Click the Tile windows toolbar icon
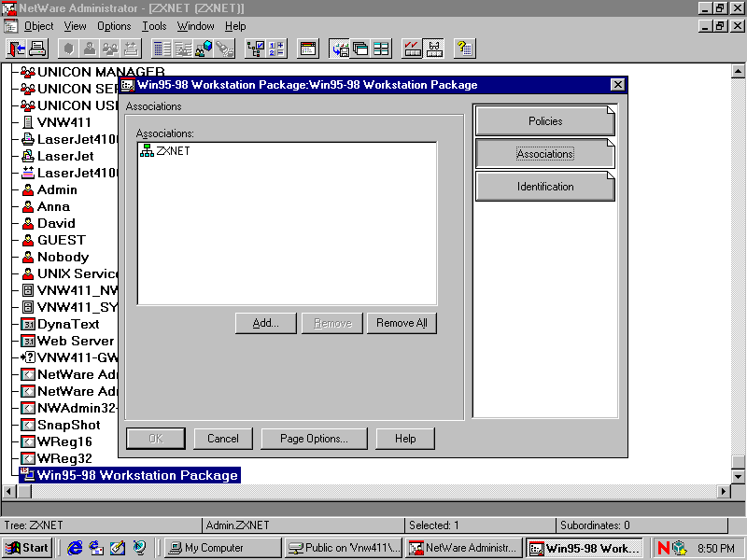This screenshot has height=560, width=747. click(381, 49)
